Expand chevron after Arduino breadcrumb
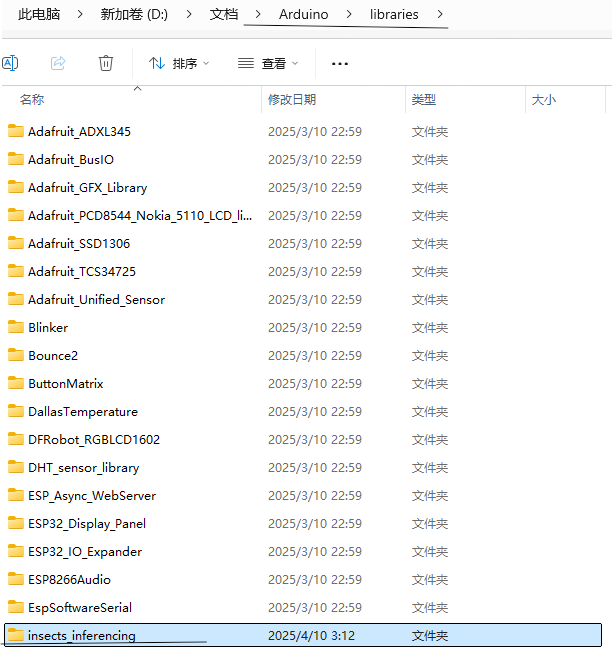The height and width of the screenshot is (653, 612). point(349,14)
